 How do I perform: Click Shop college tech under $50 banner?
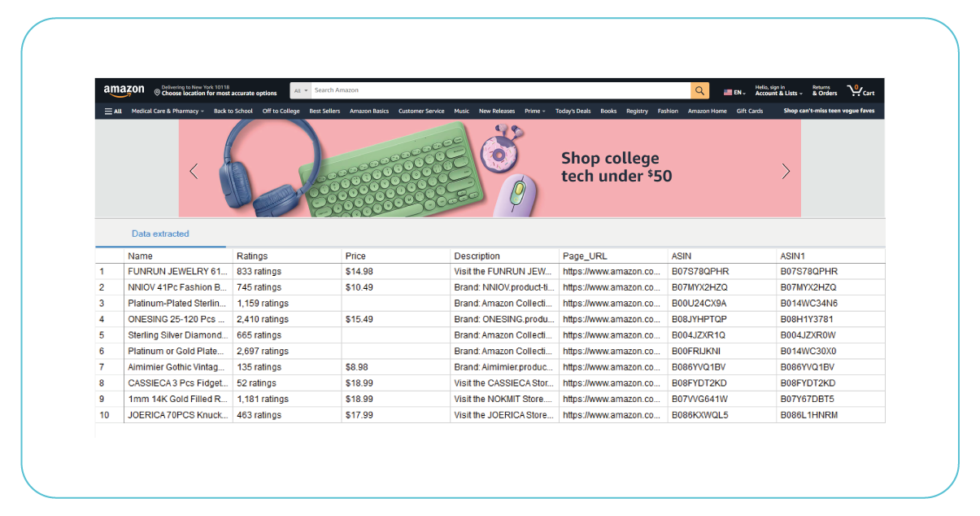point(490,168)
